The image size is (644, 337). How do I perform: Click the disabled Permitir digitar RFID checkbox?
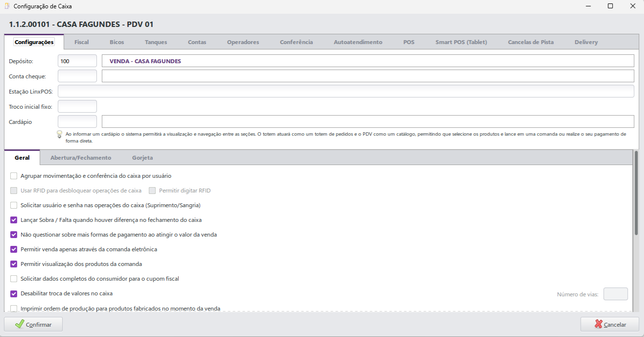click(x=152, y=191)
